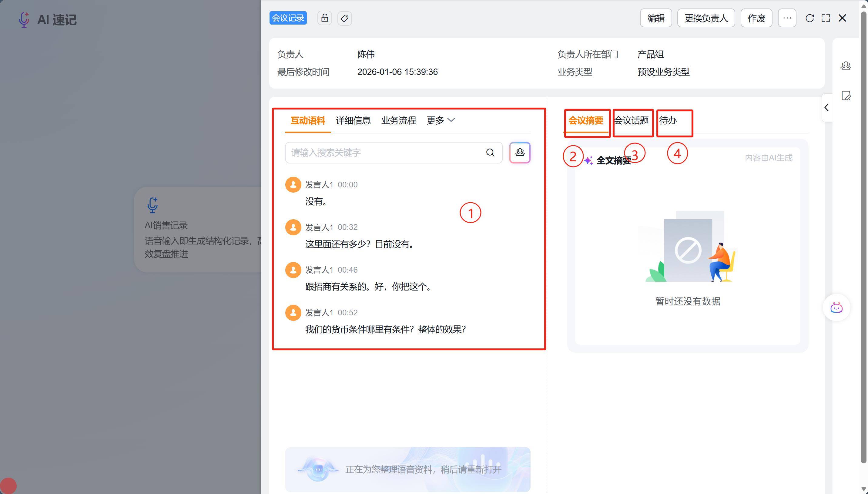Collapse the right side panel arrow
Viewport: 868px width, 494px height.
(x=827, y=108)
